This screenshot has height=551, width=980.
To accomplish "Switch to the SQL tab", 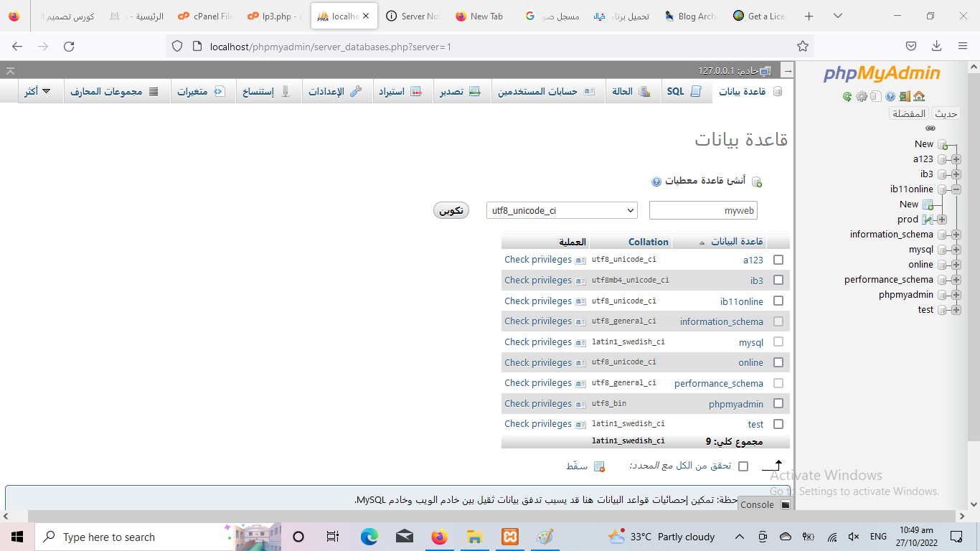I will click(x=684, y=92).
